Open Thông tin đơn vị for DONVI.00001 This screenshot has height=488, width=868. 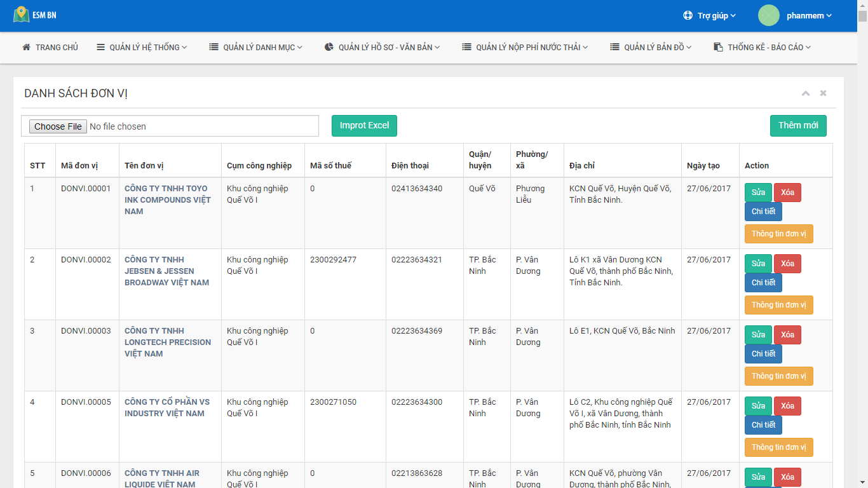coord(778,234)
